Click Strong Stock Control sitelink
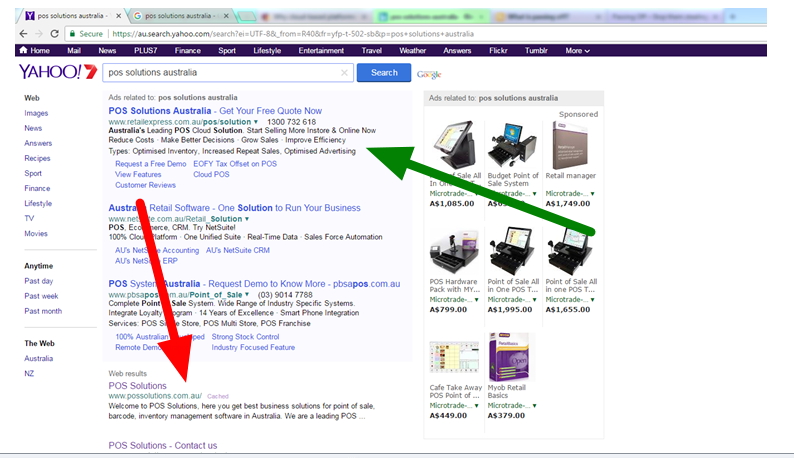The image size is (794, 458). coord(245,336)
